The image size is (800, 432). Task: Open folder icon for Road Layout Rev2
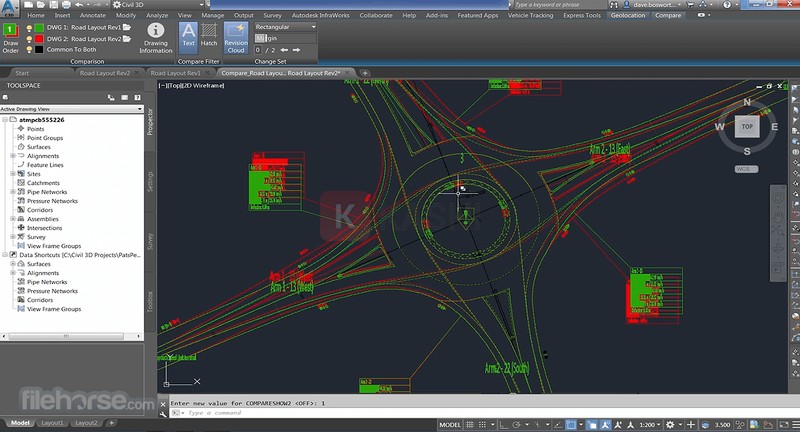tap(127, 39)
